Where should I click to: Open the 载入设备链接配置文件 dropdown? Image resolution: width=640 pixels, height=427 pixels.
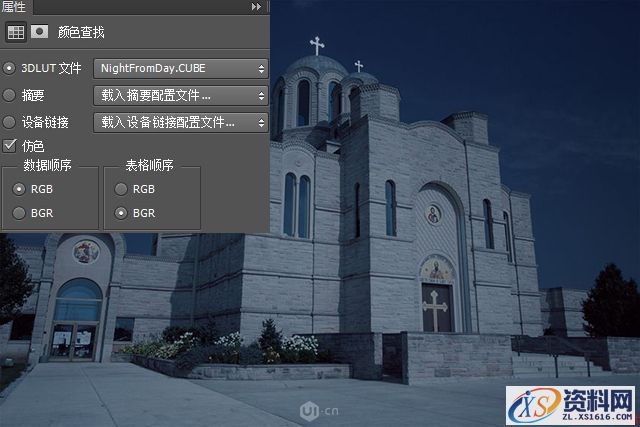tap(181, 122)
